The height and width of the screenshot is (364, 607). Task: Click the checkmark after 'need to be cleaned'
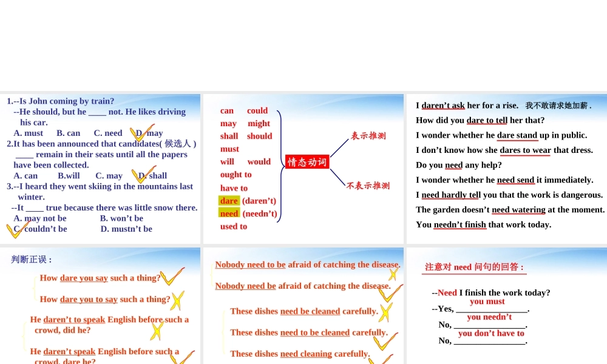385,341
